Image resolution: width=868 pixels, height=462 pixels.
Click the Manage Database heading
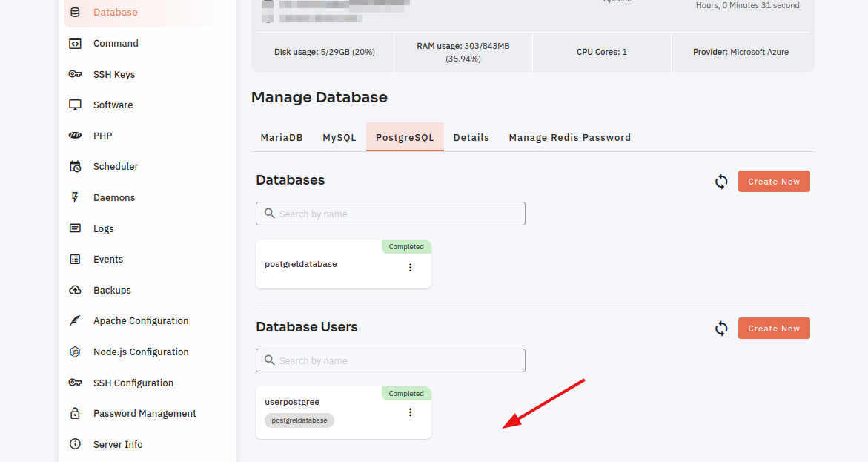[319, 97]
